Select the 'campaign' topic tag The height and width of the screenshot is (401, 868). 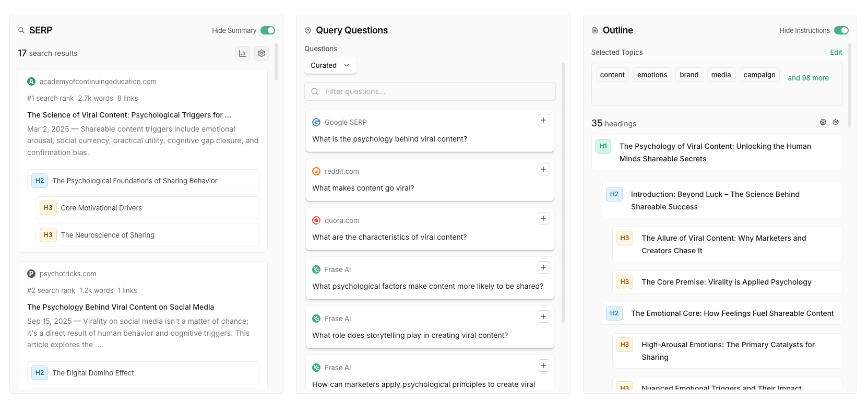pyautogui.click(x=759, y=75)
